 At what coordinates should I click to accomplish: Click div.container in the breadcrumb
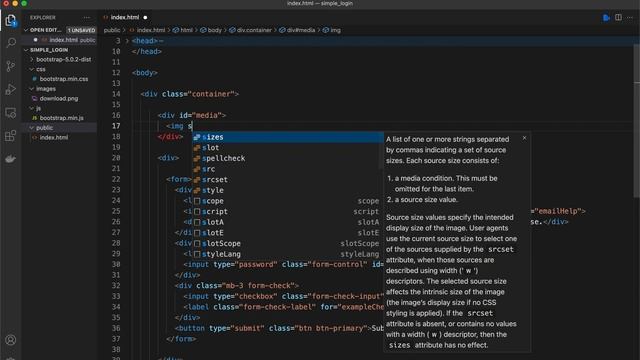click(x=254, y=30)
